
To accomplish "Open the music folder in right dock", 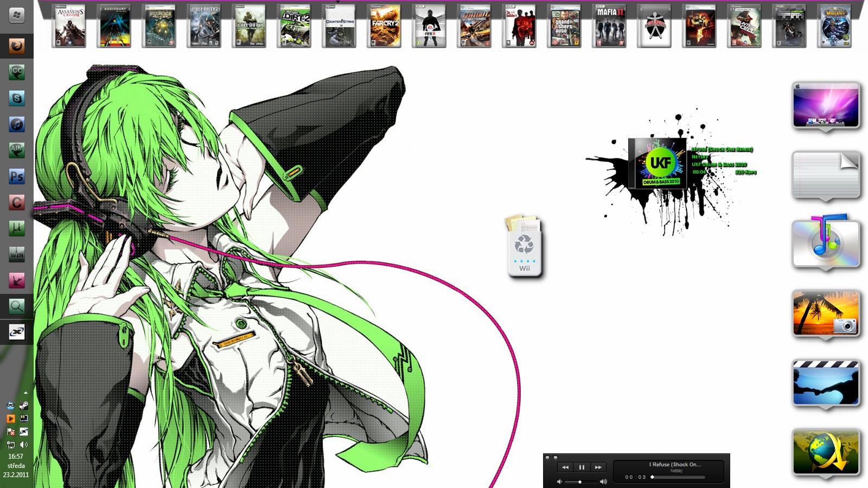I will point(826,243).
